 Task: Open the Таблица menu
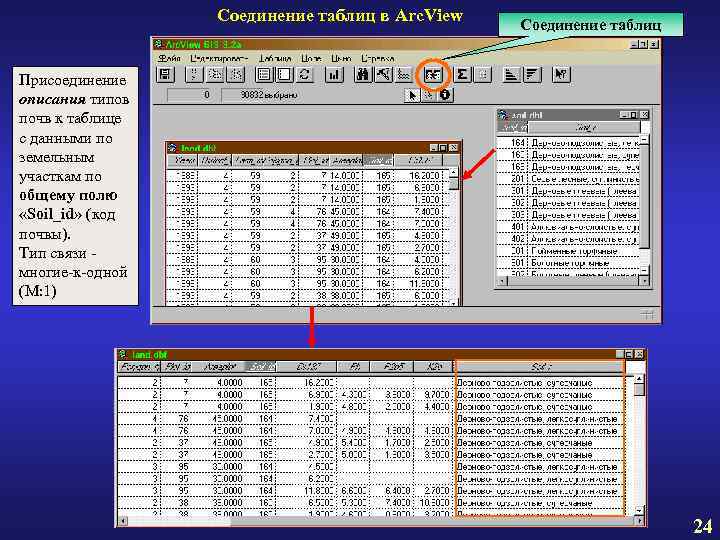(x=275, y=59)
